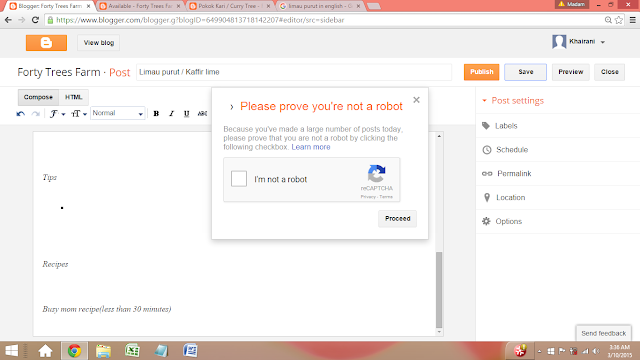Open the font size picker
Viewport: 640px width, 360px height.
(79, 114)
